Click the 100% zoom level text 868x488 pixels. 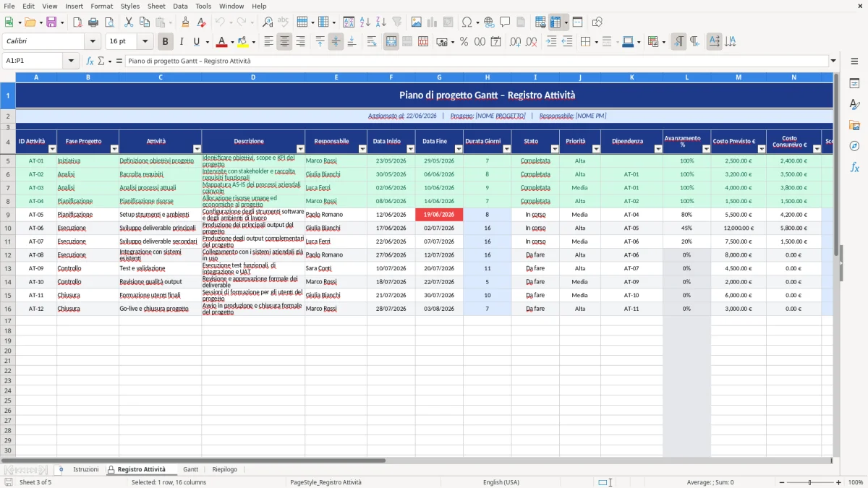[855, 482]
